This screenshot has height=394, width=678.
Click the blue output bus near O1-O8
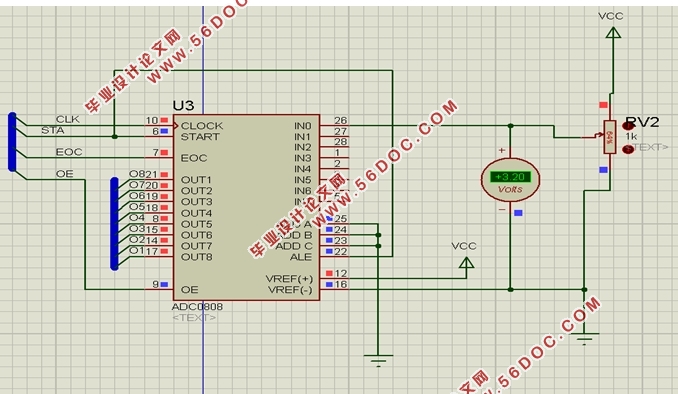pyautogui.click(x=114, y=224)
